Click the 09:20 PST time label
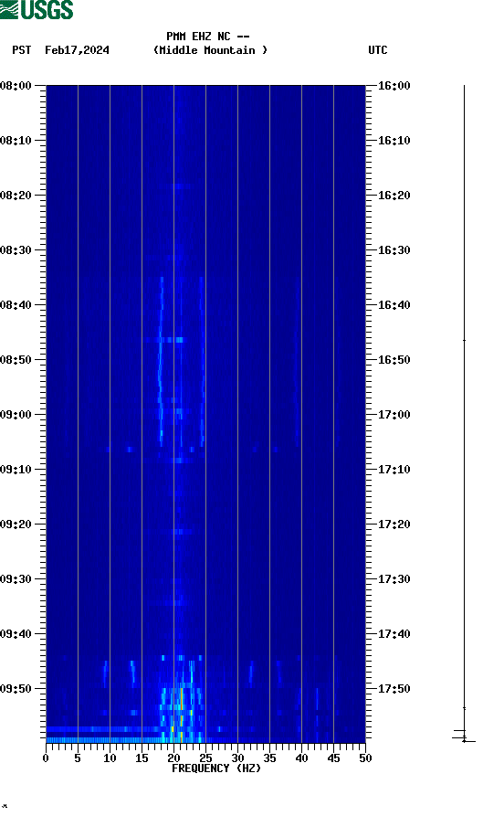 coord(16,525)
